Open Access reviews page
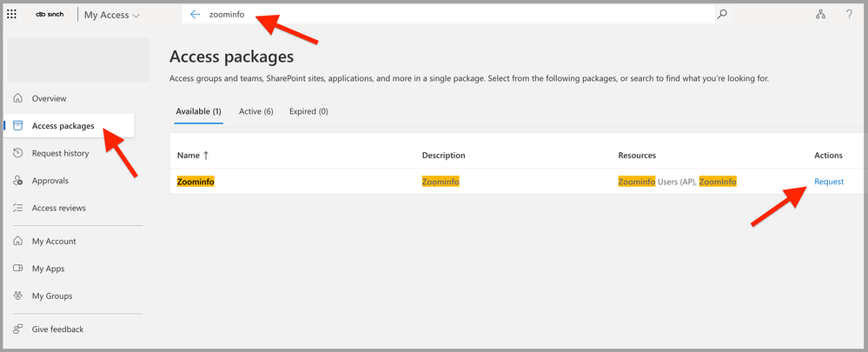Screen dimensions: 868x352 [59, 208]
